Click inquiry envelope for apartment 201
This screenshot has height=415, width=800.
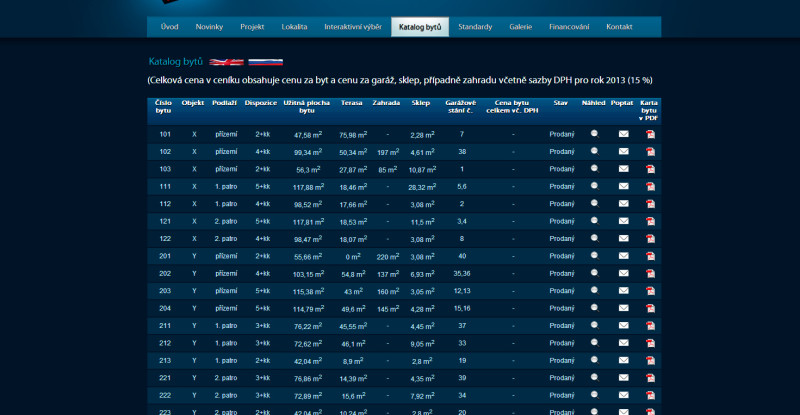pos(623,256)
